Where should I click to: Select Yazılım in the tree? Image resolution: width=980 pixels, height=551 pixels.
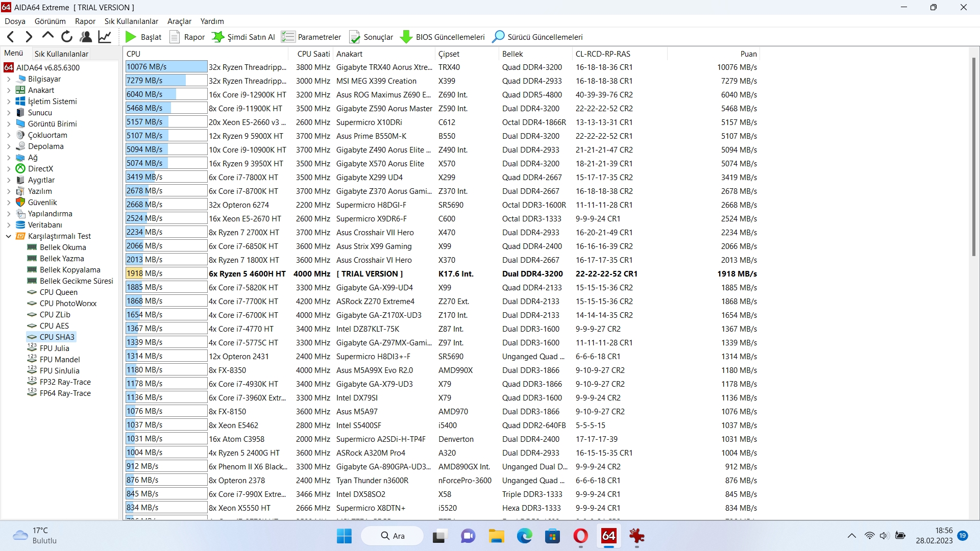(34, 191)
